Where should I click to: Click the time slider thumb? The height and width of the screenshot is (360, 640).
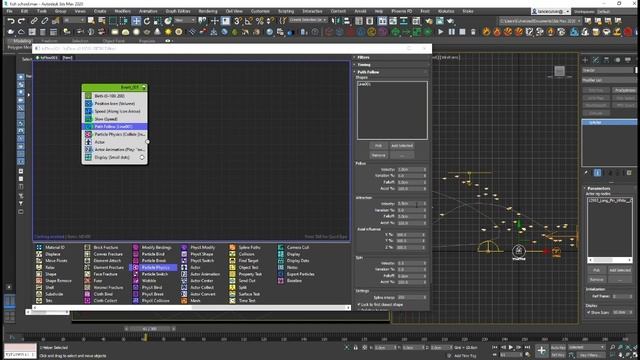(150, 329)
